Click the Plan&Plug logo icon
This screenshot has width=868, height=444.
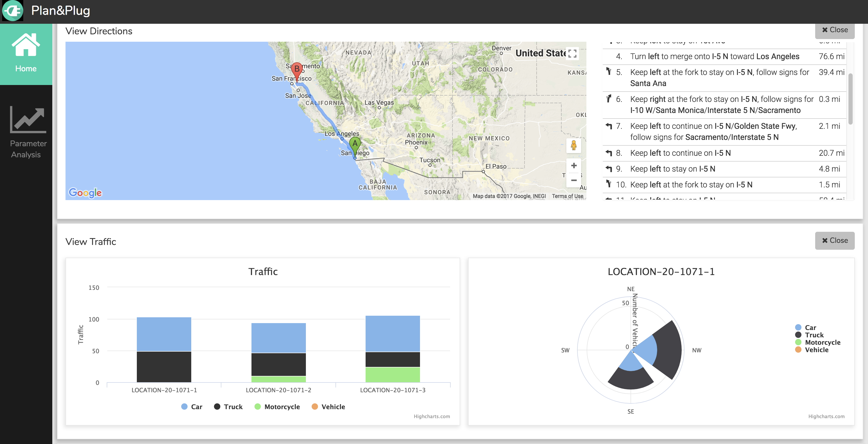pos(12,11)
